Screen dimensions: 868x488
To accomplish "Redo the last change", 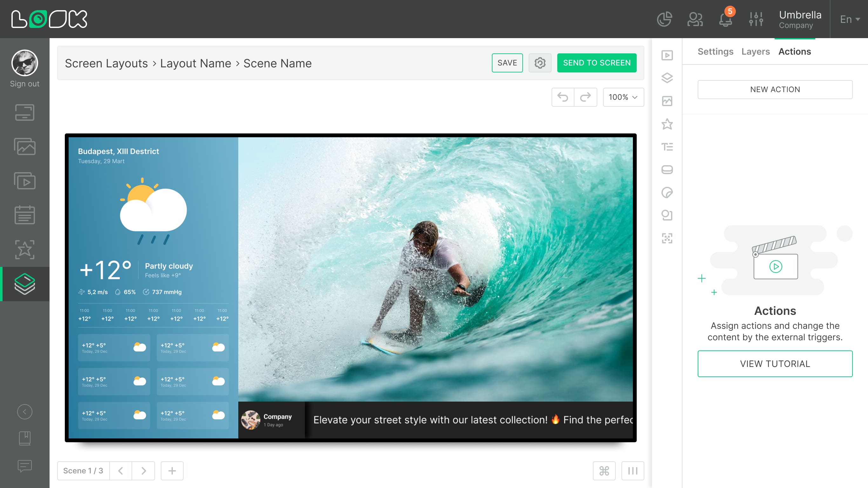I will 585,97.
